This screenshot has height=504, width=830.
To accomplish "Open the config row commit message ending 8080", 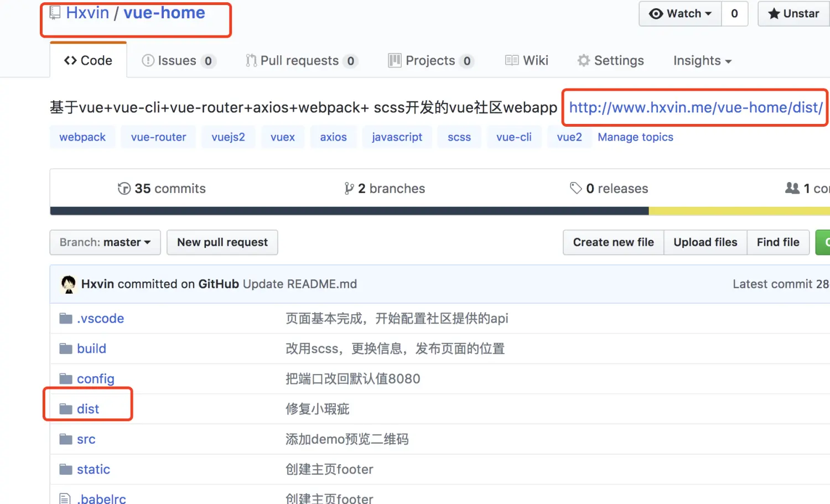I will [353, 379].
